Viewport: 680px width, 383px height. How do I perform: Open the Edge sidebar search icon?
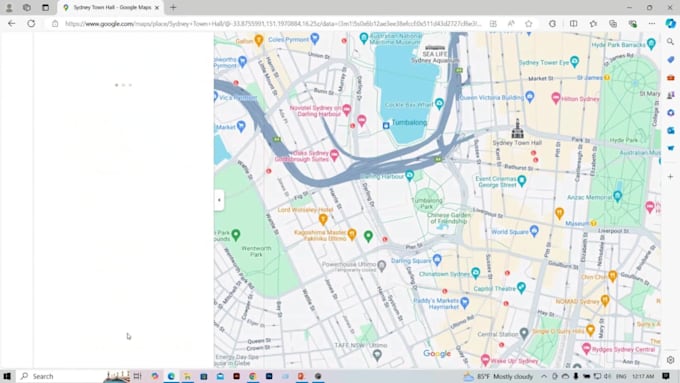pos(670,42)
